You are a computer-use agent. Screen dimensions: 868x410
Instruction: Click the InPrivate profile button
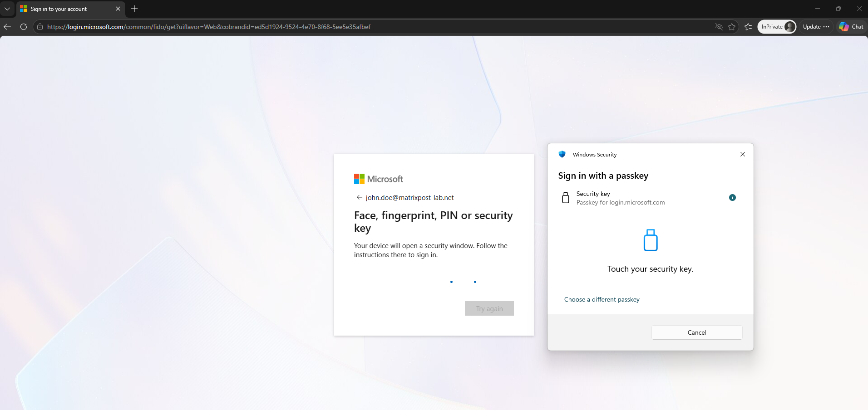pos(777,27)
